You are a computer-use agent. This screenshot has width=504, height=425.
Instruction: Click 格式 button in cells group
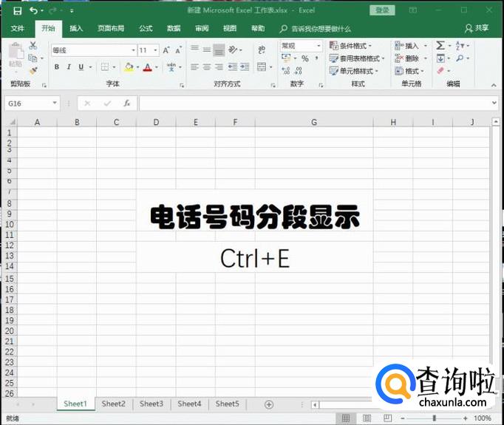[x=409, y=71]
